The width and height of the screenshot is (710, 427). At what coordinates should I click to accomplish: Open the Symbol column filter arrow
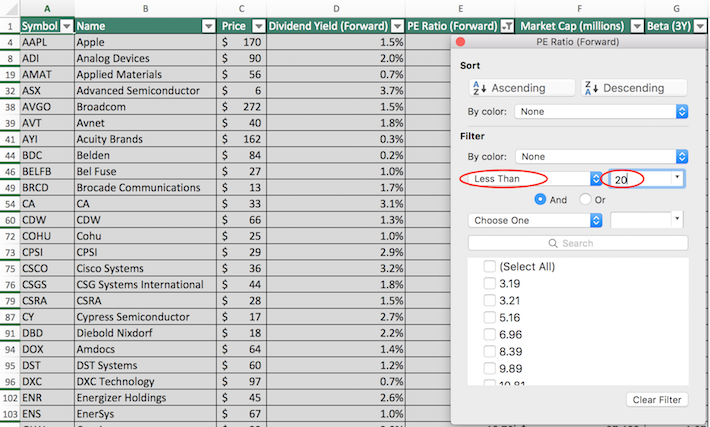click(x=66, y=26)
